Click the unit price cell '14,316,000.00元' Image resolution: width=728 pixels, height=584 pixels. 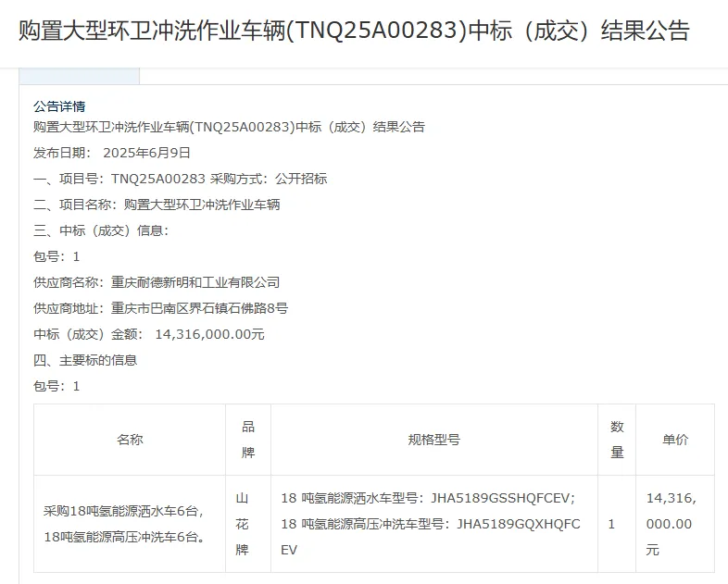[675, 524]
